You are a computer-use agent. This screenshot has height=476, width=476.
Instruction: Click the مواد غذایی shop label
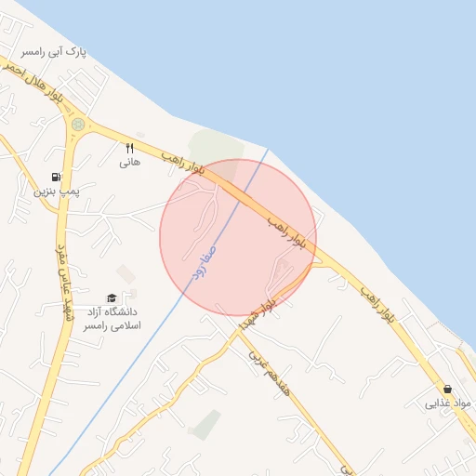pos(447,403)
